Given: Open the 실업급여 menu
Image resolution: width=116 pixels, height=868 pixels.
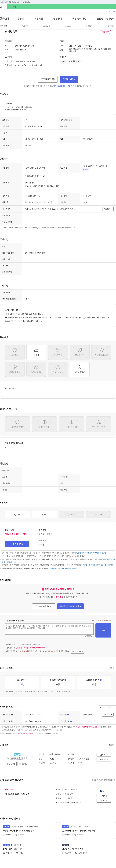Looking at the screenshot, I should (x=58, y=19).
